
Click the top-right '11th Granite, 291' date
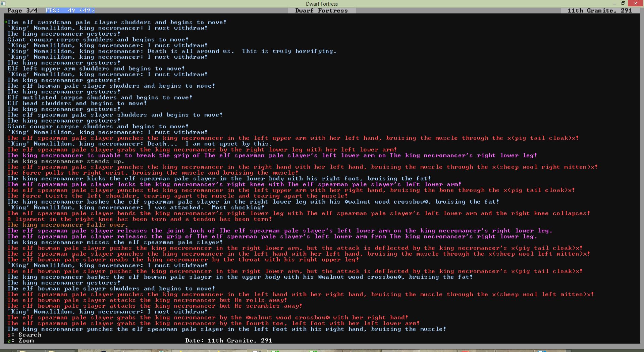coord(600,11)
